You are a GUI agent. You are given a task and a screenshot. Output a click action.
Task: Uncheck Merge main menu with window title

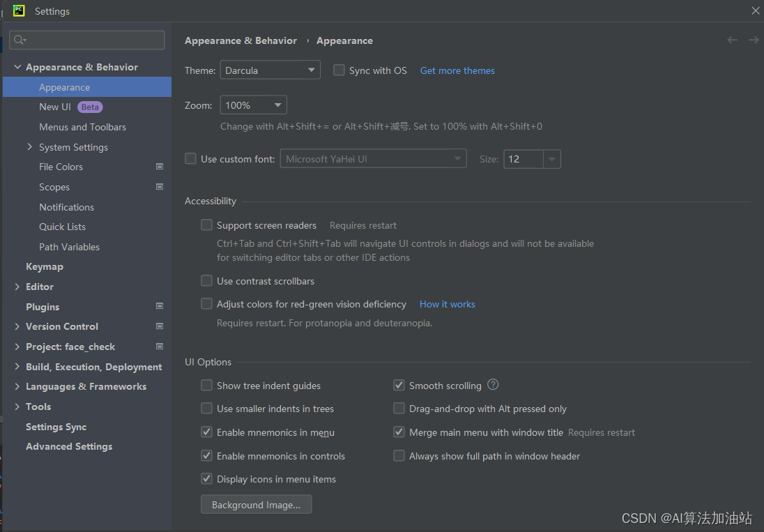point(399,432)
